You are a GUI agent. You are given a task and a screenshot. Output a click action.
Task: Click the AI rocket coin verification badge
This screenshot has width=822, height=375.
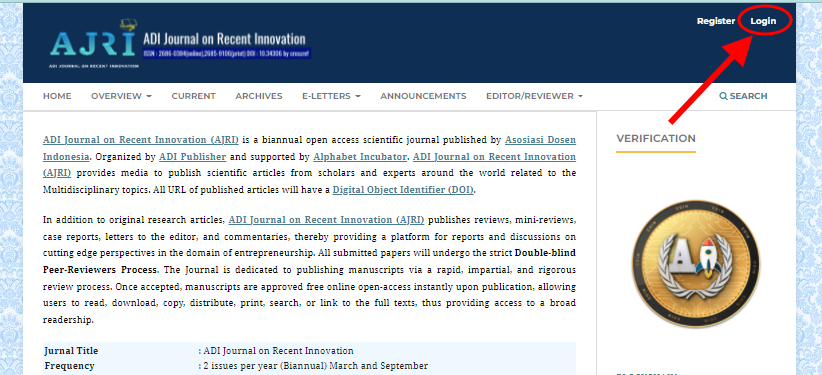696,264
